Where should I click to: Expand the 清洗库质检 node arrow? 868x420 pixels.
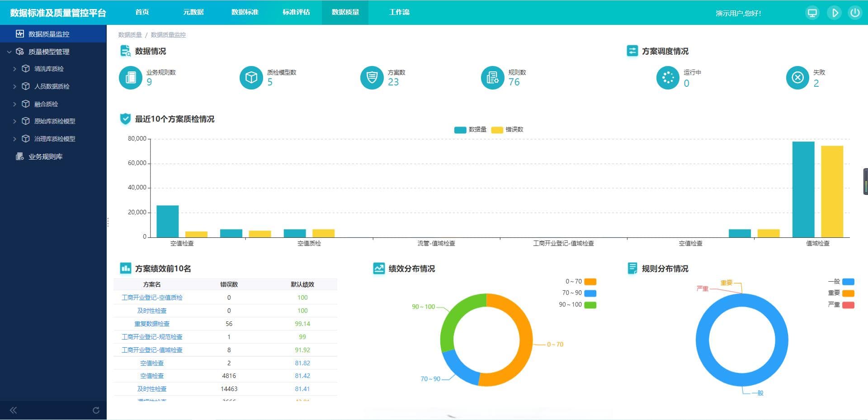click(x=14, y=69)
